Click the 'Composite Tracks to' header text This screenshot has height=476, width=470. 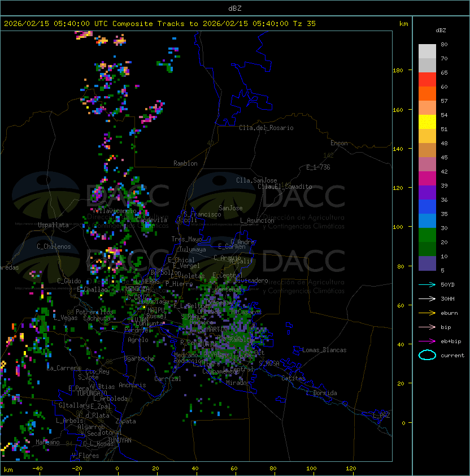click(155, 23)
